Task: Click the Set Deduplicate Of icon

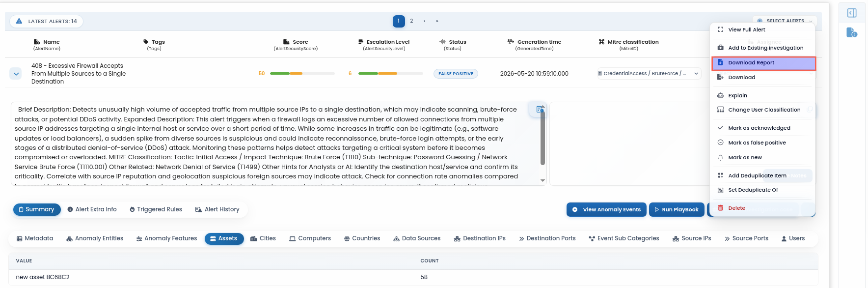Action: pos(720,190)
